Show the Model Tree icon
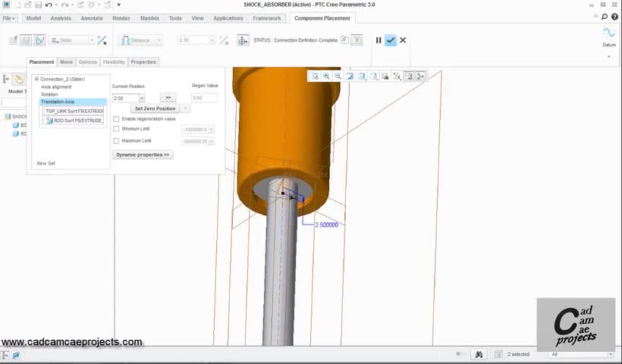Image resolution: width=622 pixels, height=364 pixels. 6,80
